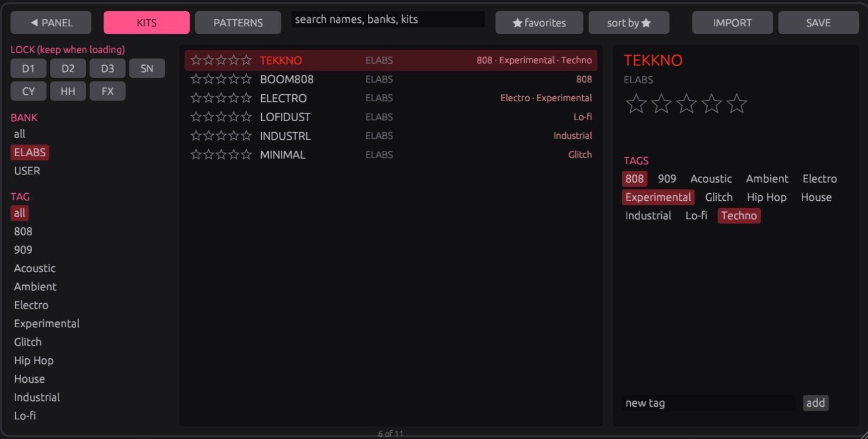Viewport: 868px width, 439px height.
Task: Click the IMPORT button
Action: pyautogui.click(x=733, y=23)
